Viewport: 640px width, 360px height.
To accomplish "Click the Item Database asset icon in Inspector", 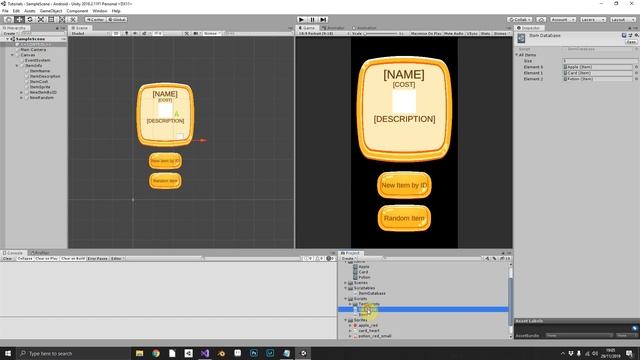I will click(x=521, y=38).
